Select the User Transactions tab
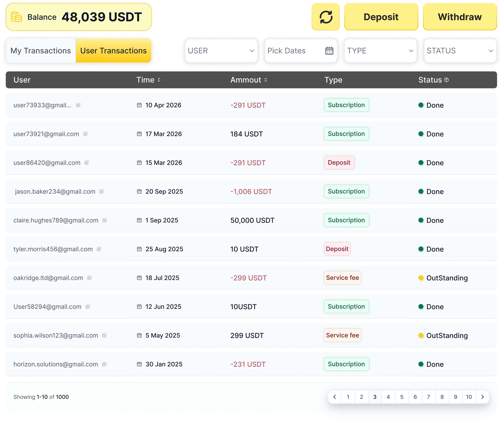Image resolution: width=504 pixels, height=423 pixels. 113,51
